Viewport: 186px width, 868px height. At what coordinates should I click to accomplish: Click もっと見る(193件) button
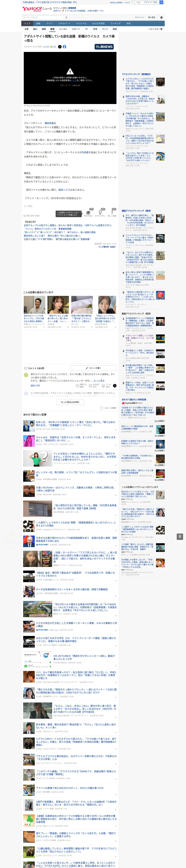[70, 402]
